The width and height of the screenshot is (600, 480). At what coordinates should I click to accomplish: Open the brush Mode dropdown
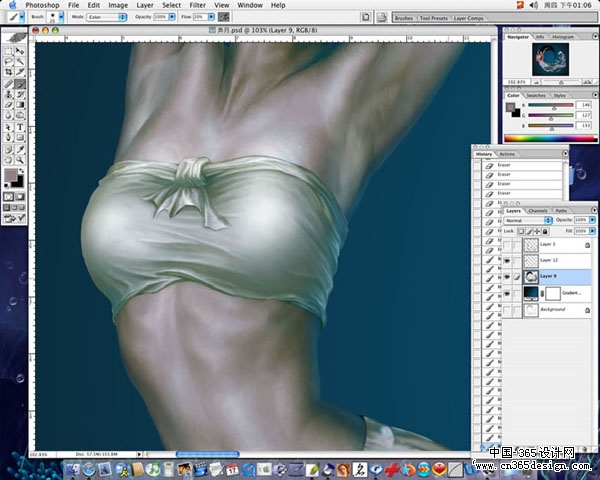(107, 17)
